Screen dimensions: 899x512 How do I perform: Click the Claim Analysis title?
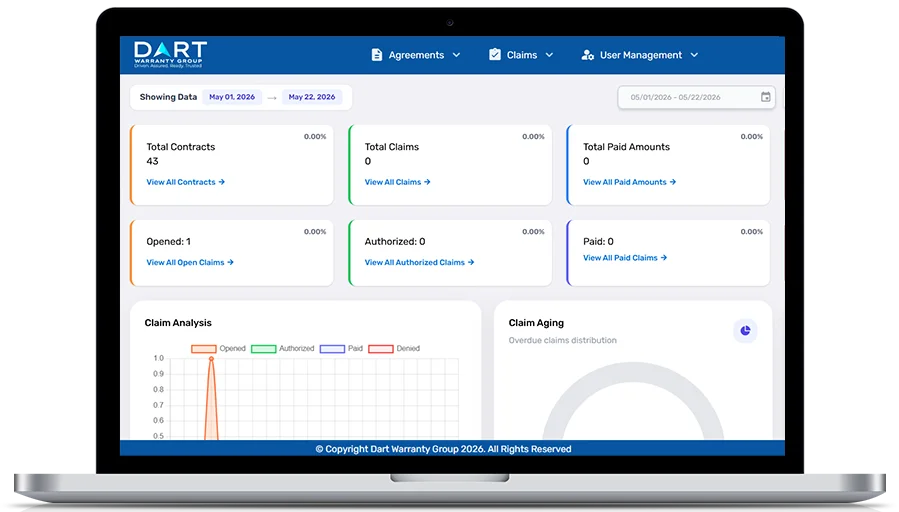(178, 323)
